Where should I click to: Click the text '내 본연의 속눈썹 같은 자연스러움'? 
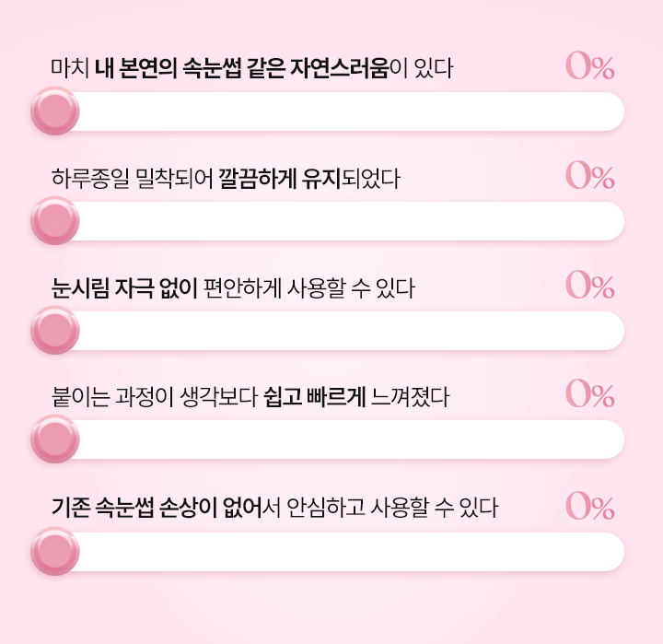pyautogui.click(x=241, y=69)
